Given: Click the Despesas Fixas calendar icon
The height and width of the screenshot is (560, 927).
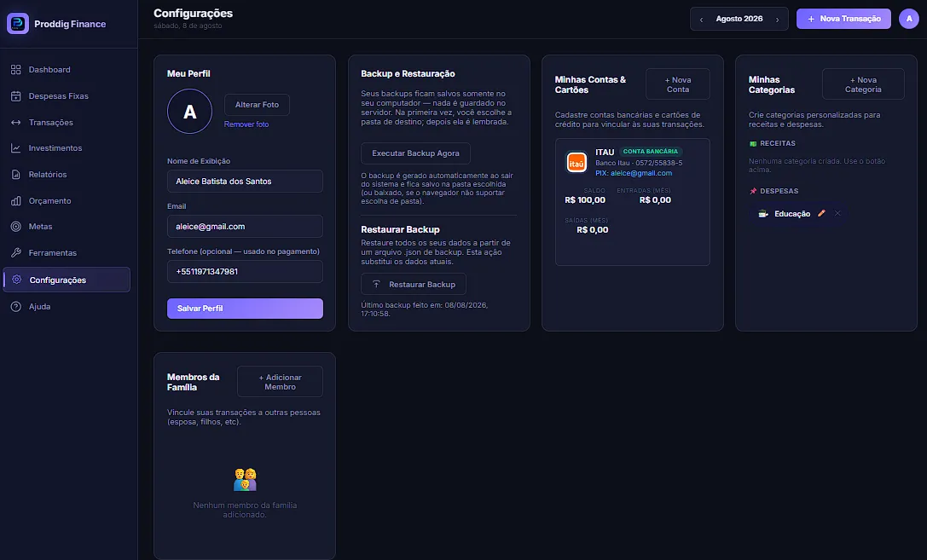Looking at the screenshot, I should click(16, 96).
